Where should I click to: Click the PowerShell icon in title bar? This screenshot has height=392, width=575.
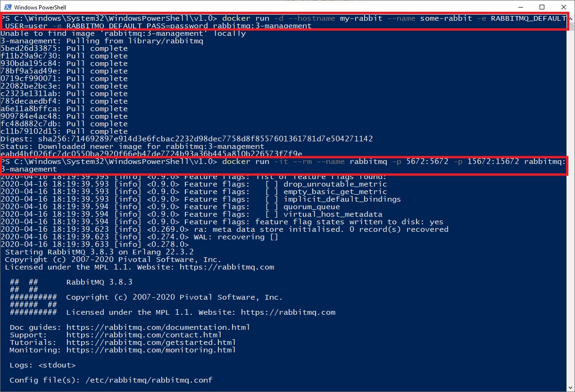pyautogui.click(x=8, y=8)
